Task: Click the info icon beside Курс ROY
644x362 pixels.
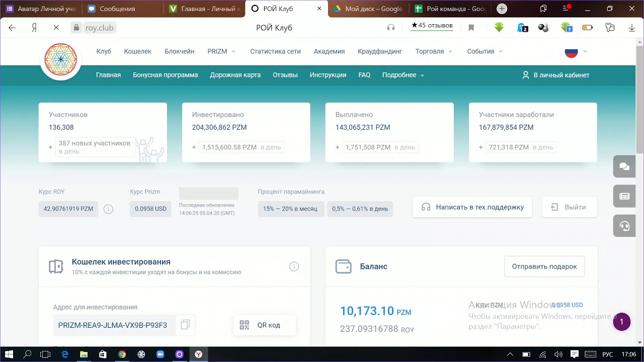Action: (108, 209)
